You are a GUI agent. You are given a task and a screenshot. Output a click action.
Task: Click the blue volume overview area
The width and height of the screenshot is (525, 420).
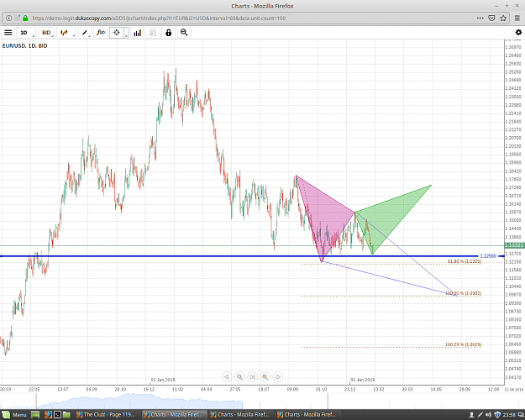pyautogui.click(x=139, y=402)
